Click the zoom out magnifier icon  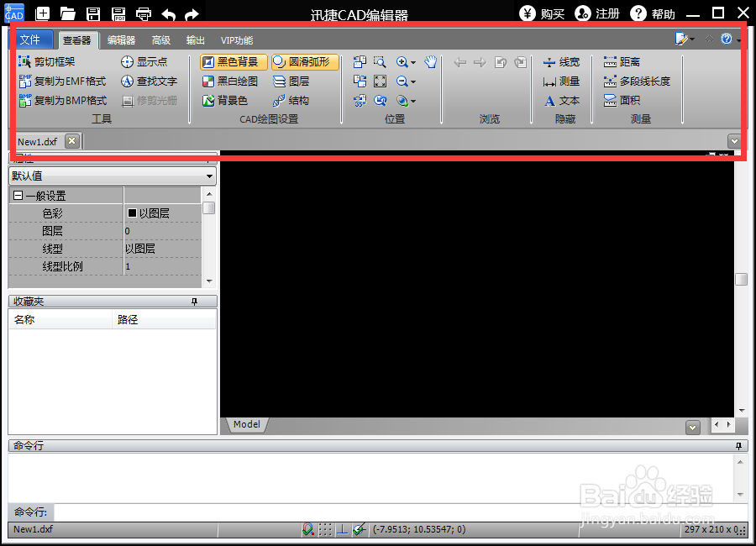pos(402,81)
